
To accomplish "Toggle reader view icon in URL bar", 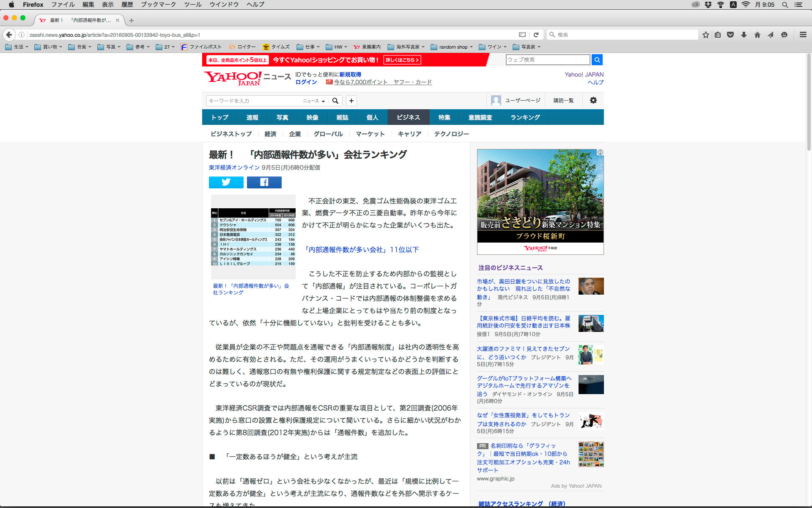I will [522, 35].
